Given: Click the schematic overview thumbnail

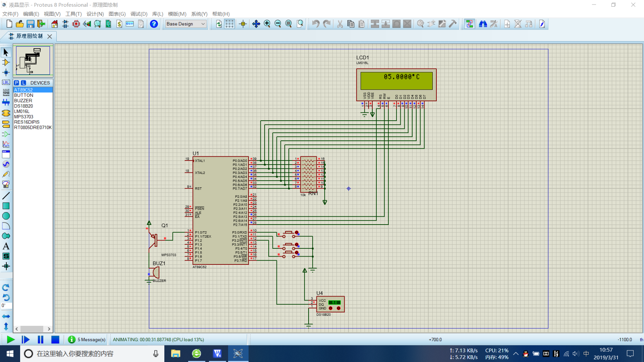Looking at the screenshot, I should pos(33,60).
